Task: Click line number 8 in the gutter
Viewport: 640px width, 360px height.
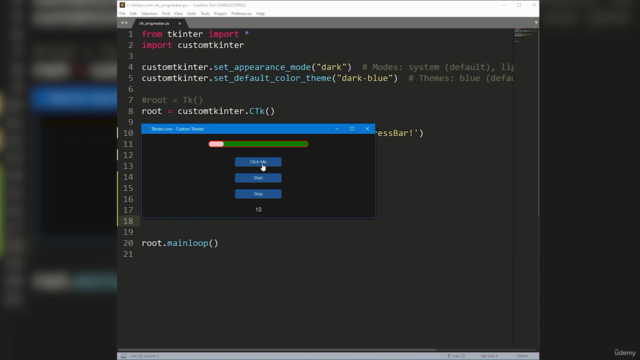Action: [131, 111]
